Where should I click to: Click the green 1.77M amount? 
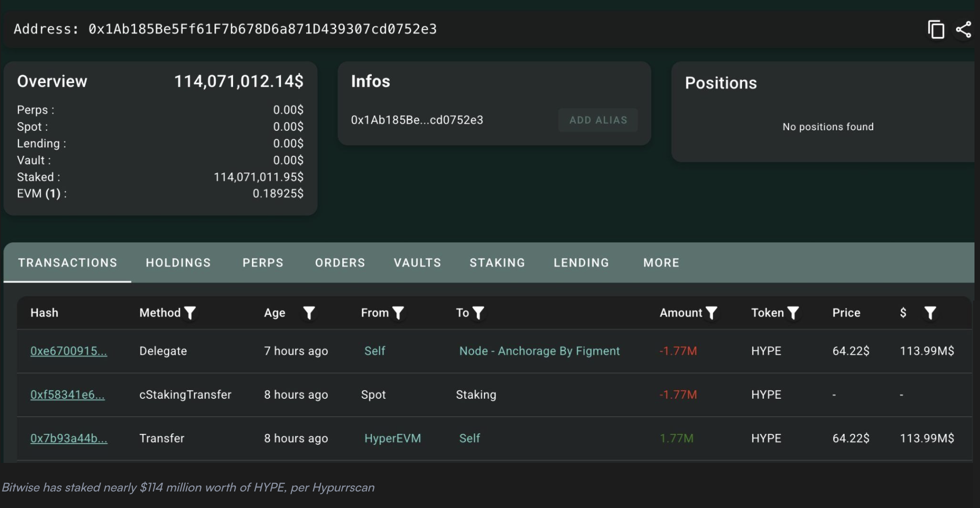pos(677,438)
